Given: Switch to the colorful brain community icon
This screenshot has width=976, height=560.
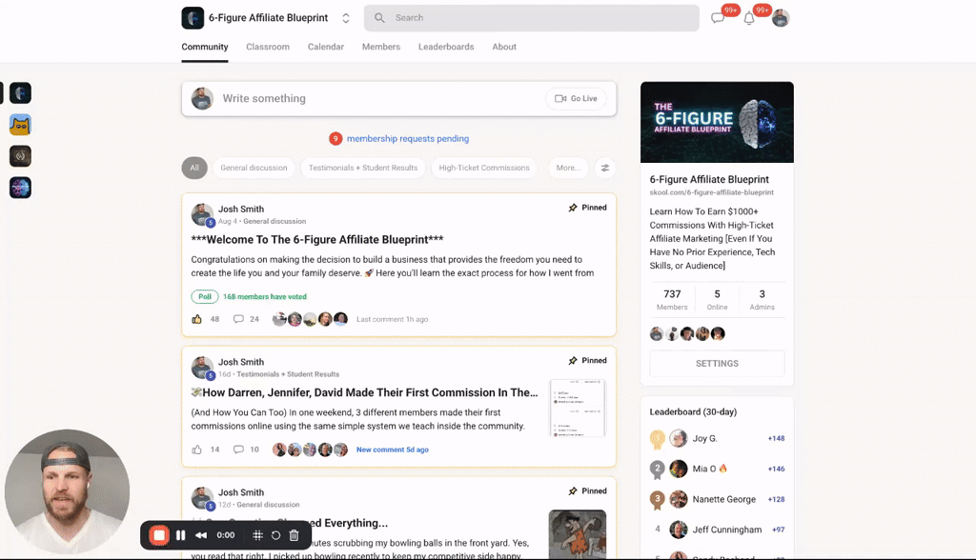Looking at the screenshot, I should click(x=21, y=188).
